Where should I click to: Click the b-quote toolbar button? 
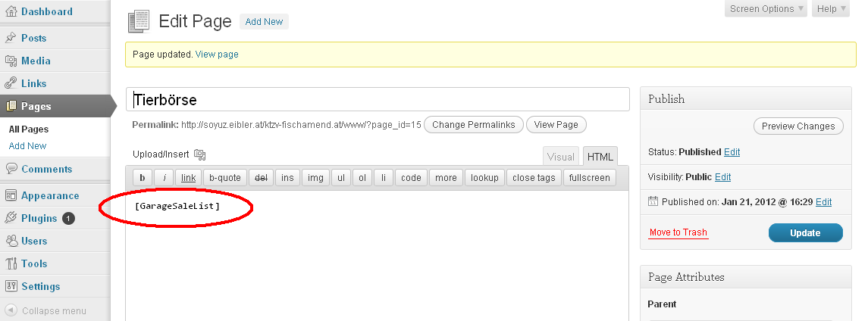click(224, 178)
